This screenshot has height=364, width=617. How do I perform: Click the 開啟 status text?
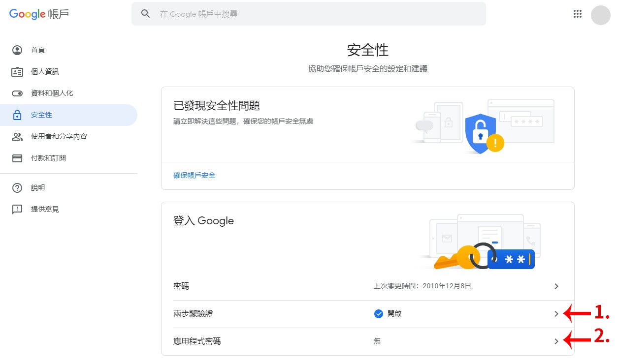click(394, 314)
